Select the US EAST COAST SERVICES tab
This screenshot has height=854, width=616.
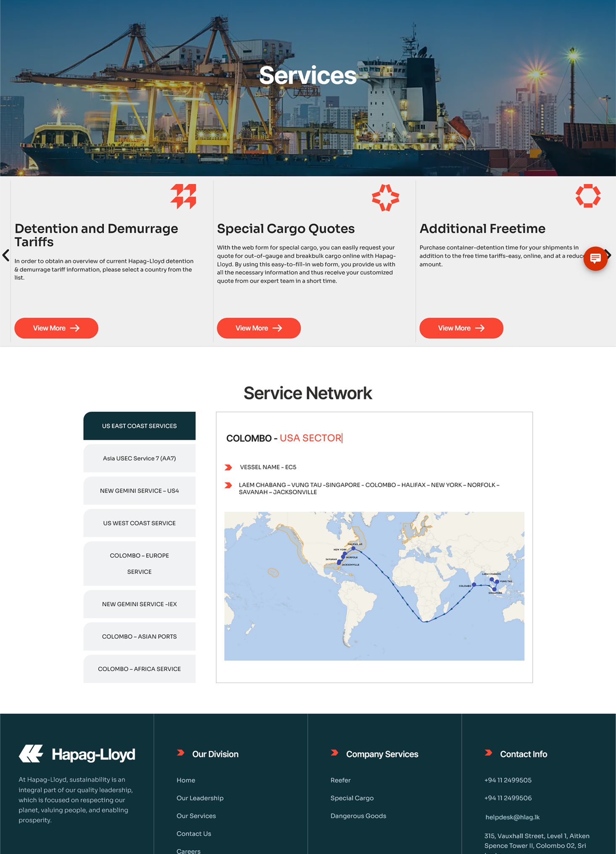[x=140, y=426]
